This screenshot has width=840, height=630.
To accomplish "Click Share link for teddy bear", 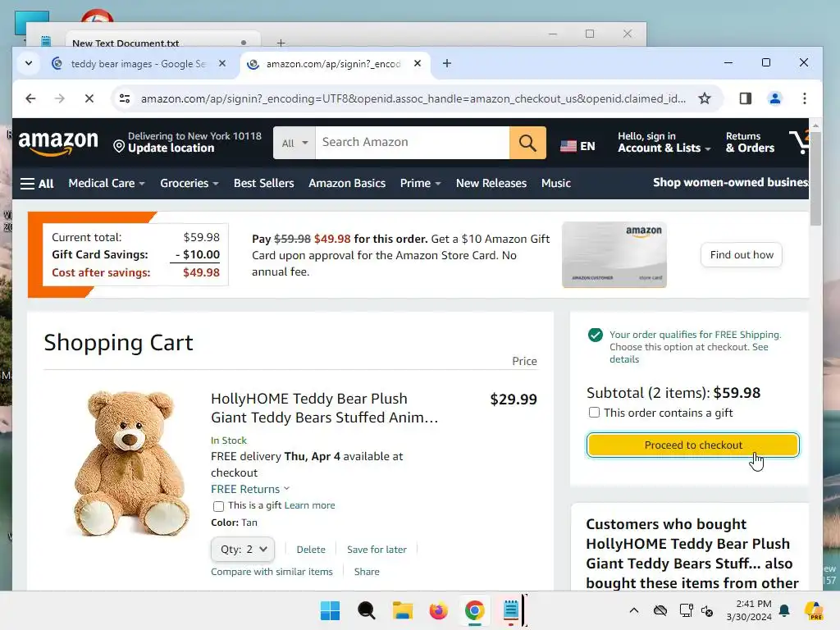I will coord(367,572).
